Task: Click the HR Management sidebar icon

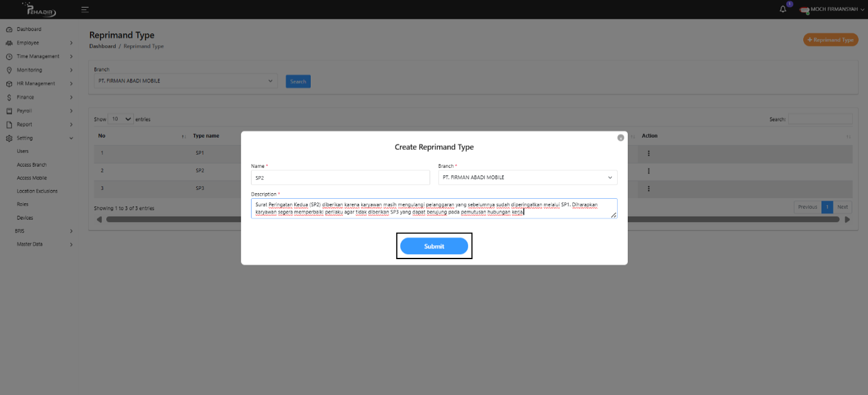Action: coord(9,83)
